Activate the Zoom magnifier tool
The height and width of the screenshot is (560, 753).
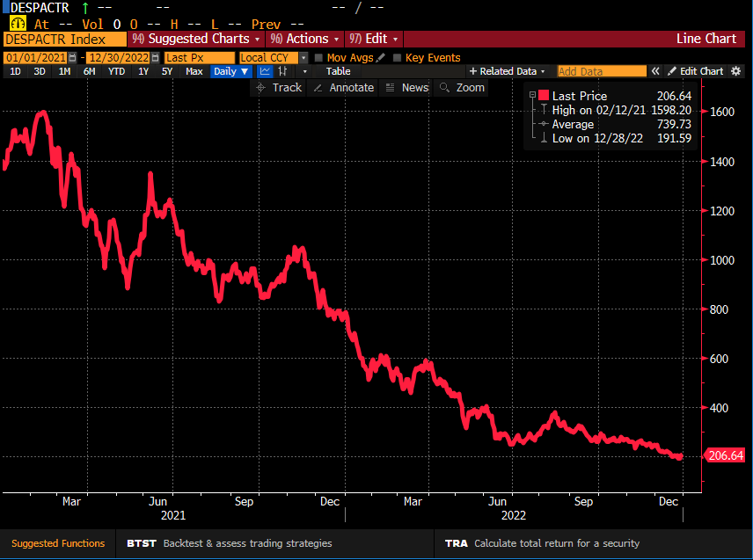point(462,87)
